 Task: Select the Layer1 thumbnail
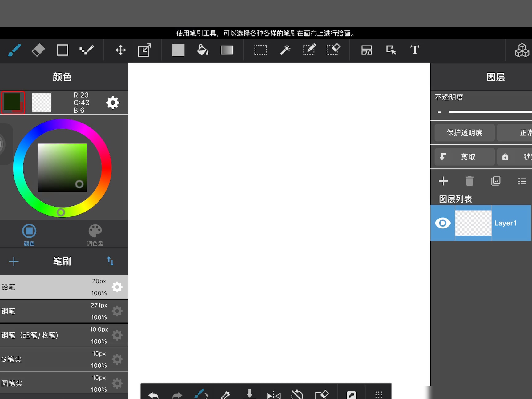(473, 223)
